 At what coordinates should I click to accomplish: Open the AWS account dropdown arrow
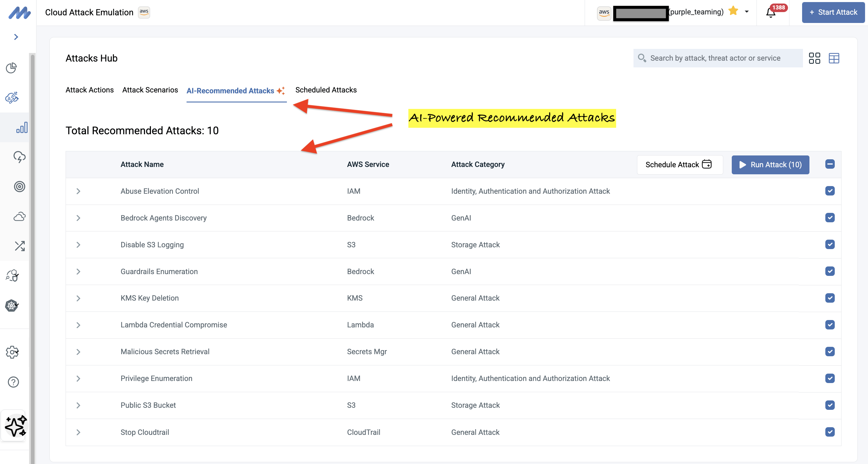(746, 12)
